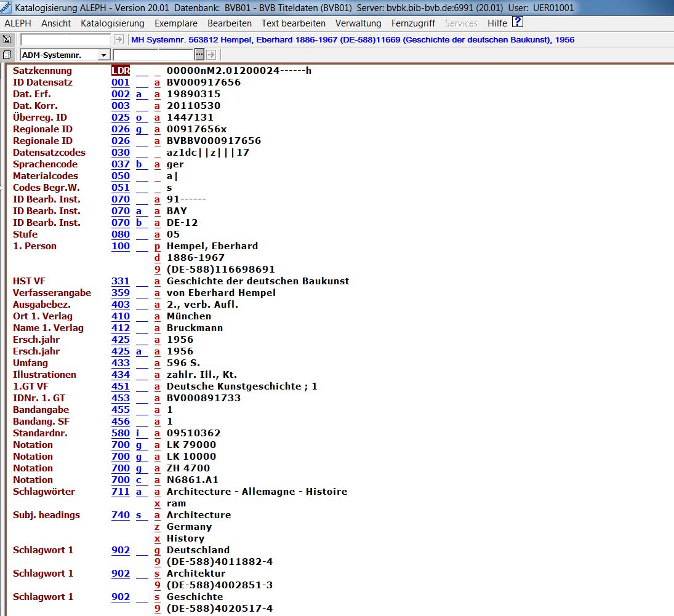
Task: Open the Exemplare menu
Action: click(175, 23)
